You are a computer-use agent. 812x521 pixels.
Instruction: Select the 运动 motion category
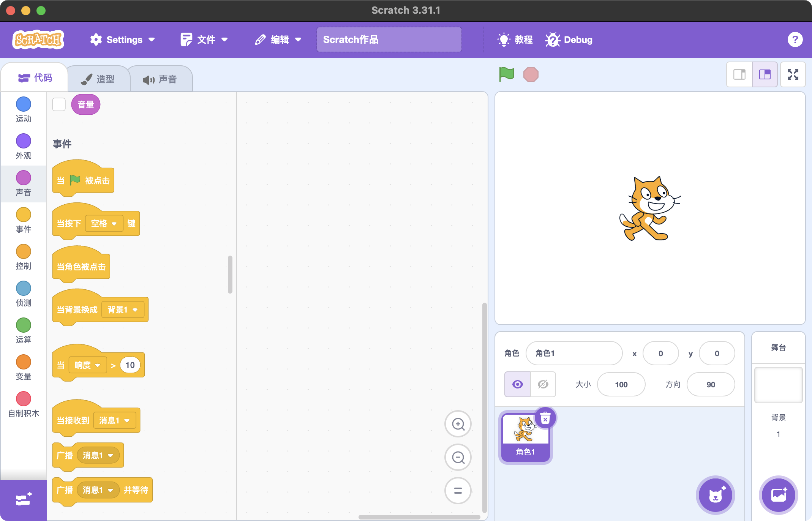pos(24,110)
